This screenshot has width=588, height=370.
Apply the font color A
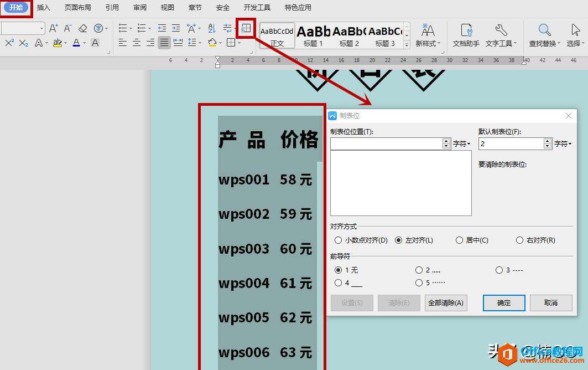(x=76, y=43)
